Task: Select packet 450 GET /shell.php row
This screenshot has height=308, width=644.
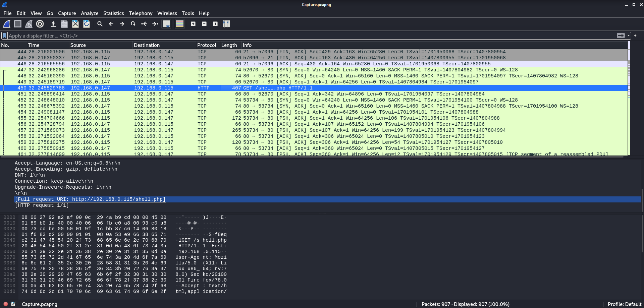Action: coord(314,88)
